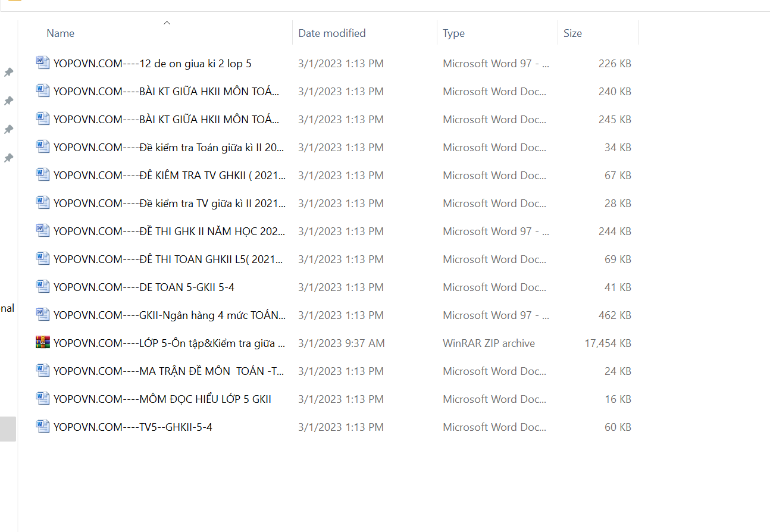
Task: Click Word icon beside ĐỀ THI GHK II NĂM HỌC file
Action: coord(43,230)
